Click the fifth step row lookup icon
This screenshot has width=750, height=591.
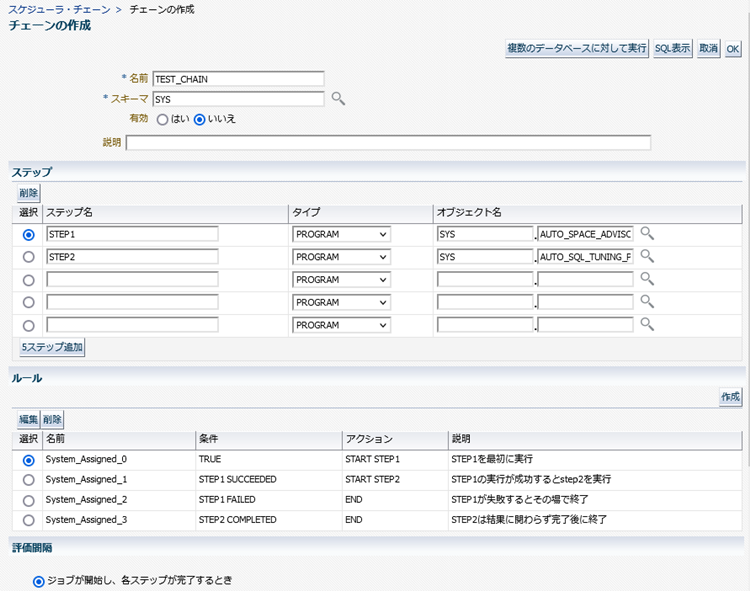point(647,325)
